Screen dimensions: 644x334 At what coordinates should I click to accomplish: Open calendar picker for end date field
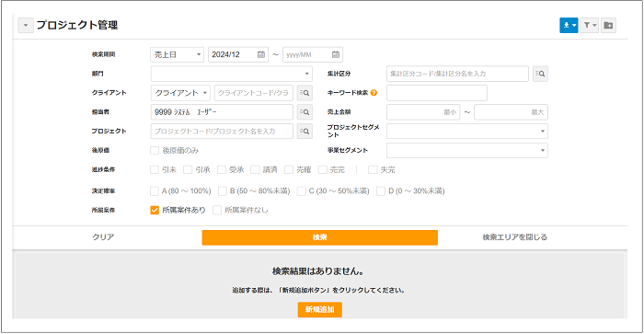coord(336,54)
